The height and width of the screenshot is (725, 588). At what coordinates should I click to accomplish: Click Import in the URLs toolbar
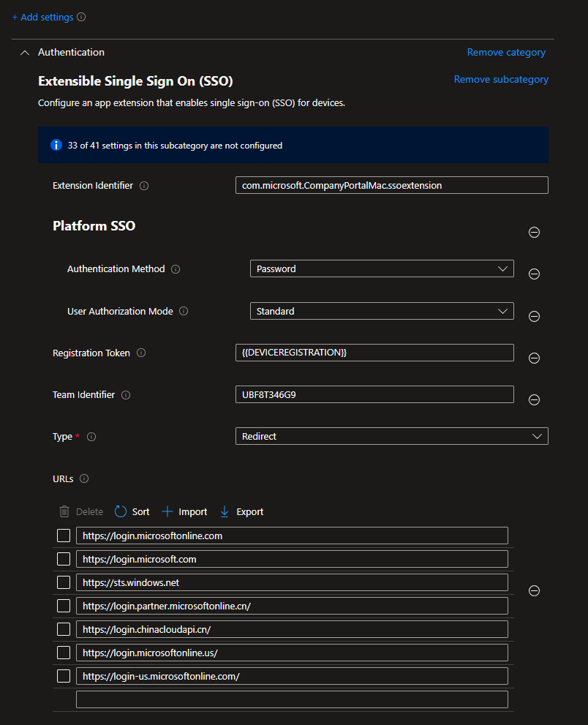click(x=184, y=512)
